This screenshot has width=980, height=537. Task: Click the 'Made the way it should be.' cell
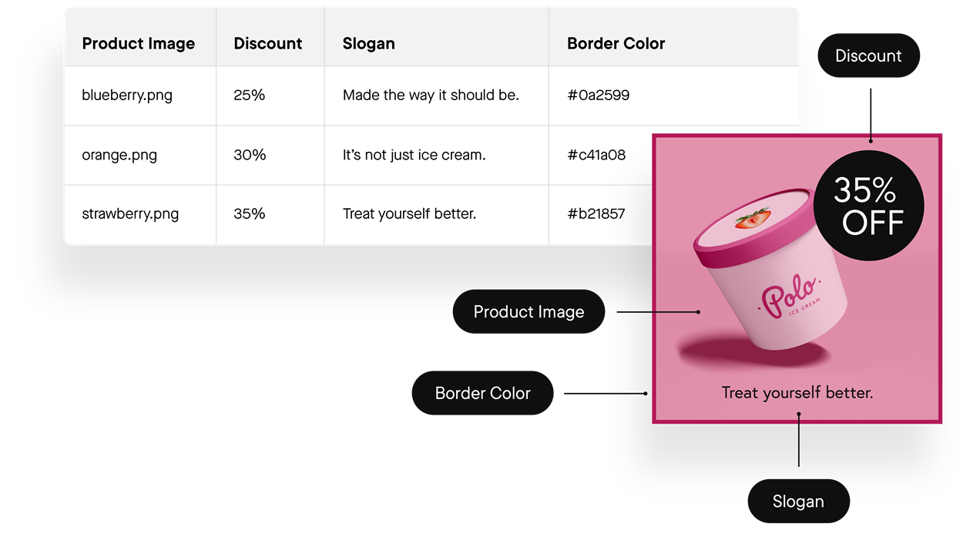(436, 96)
